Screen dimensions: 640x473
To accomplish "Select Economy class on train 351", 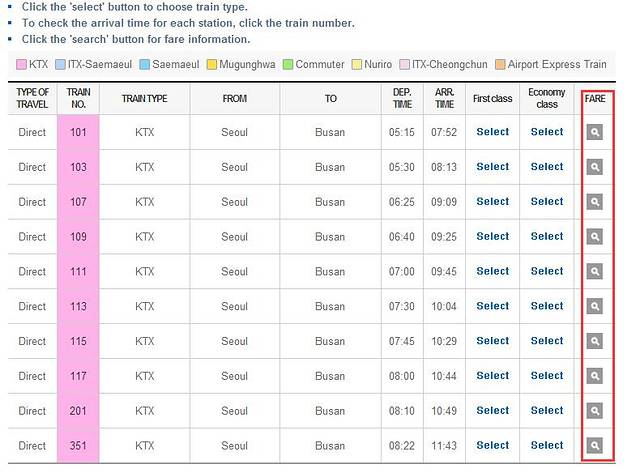I will 547,446.
